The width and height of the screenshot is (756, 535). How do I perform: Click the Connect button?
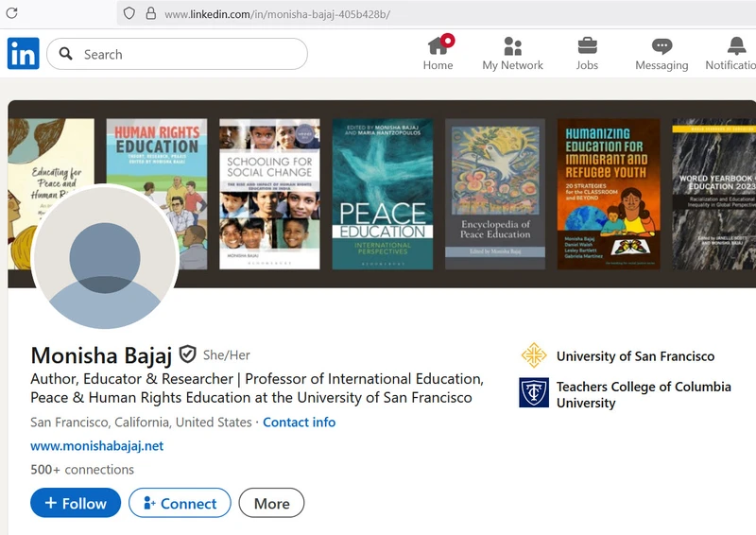click(x=180, y=503)
